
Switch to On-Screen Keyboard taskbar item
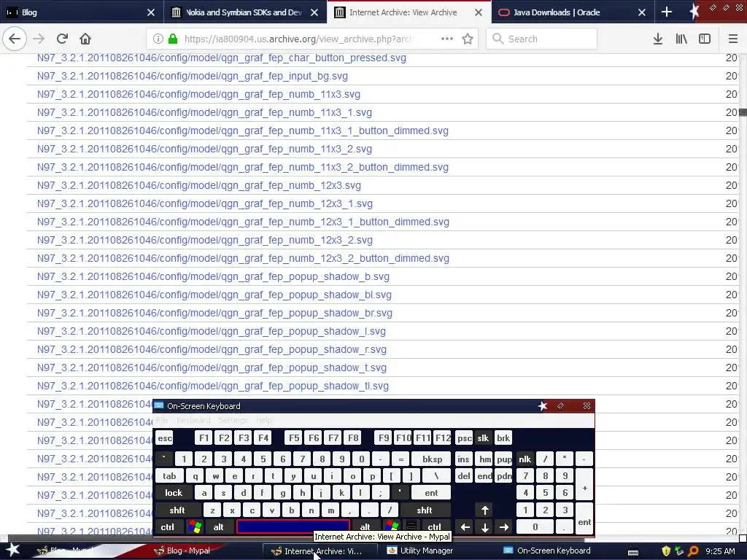tap(554, 551)
